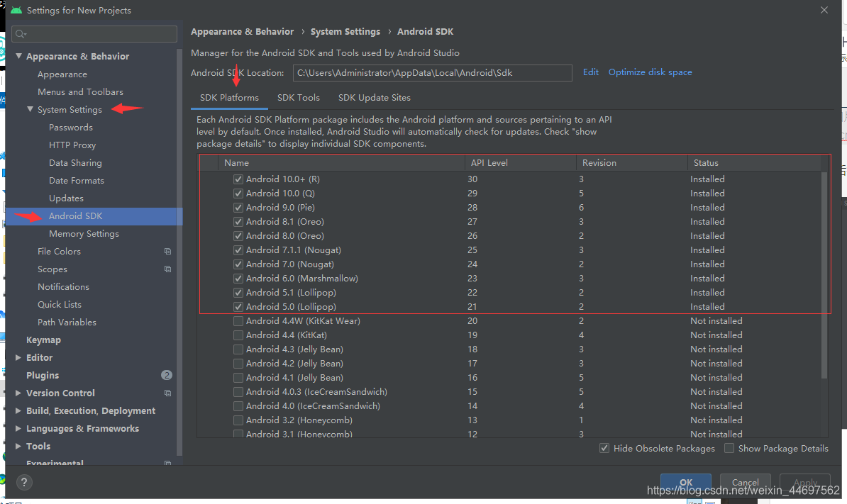Screen dimensions: 847x504
Task: Uncheck Android 10.0+ (R) platform
Action: tap(238, 179)
